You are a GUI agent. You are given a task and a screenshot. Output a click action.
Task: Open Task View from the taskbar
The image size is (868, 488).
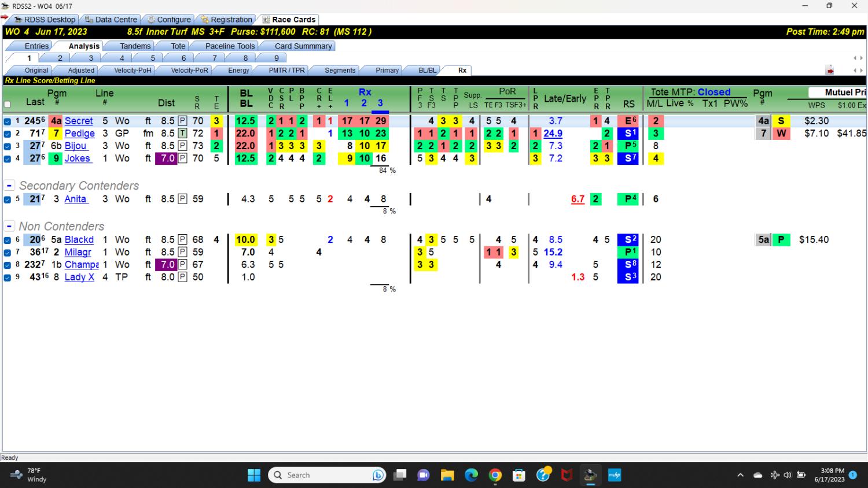400,475
